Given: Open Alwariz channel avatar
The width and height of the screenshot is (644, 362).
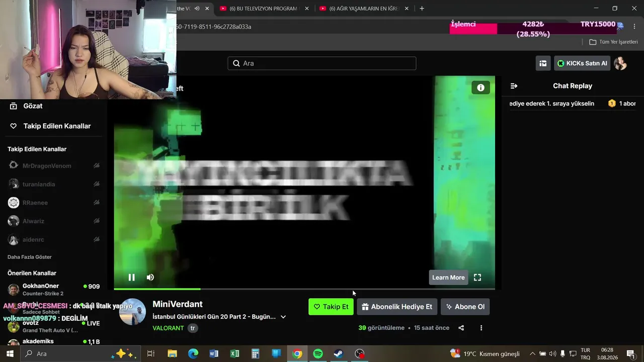Looking at the screenshot, I should coord(14,221).
